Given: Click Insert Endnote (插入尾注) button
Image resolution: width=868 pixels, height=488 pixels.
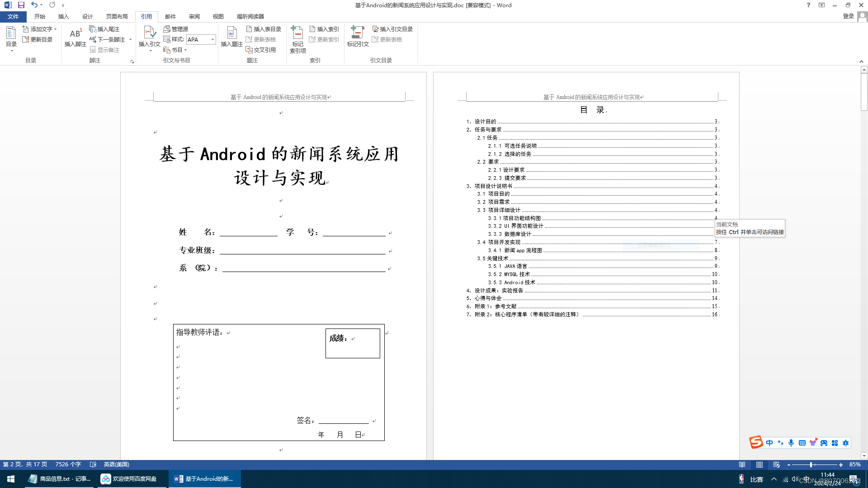Looking at the screenshot, I should pyautogui.click(x=105, y=29).
